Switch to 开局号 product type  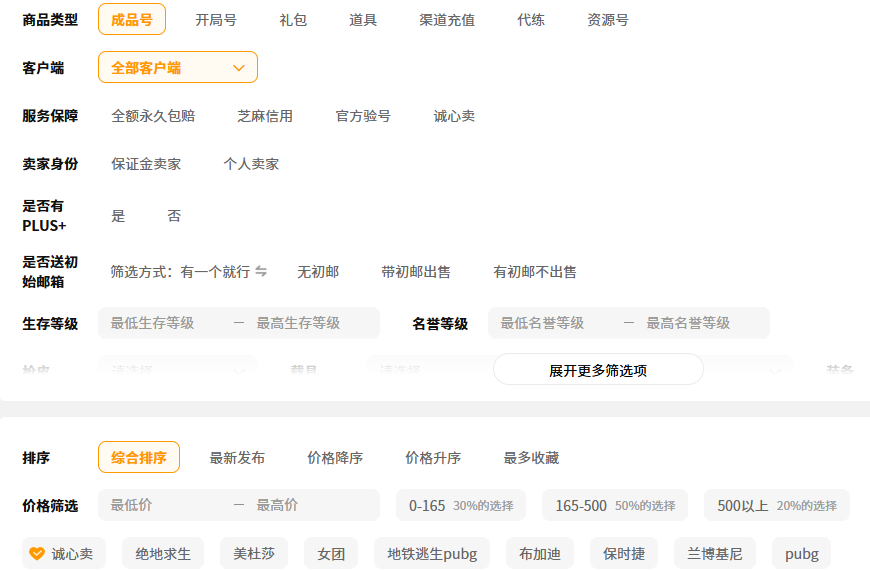(216, 20)
